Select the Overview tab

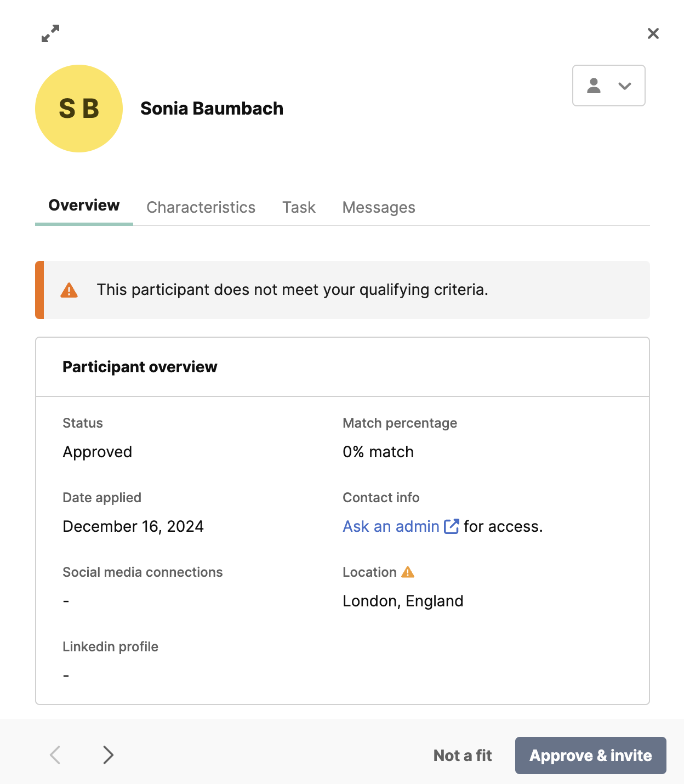[x=84, y=205]
